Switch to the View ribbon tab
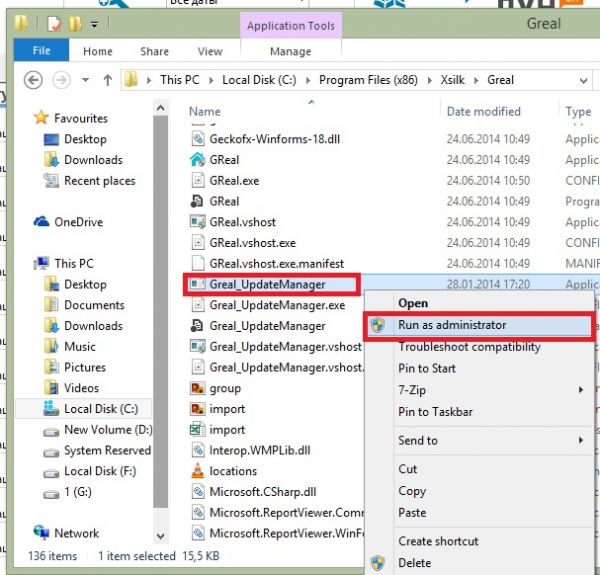Viewport: 600px width, 575px height. [210, 51]
